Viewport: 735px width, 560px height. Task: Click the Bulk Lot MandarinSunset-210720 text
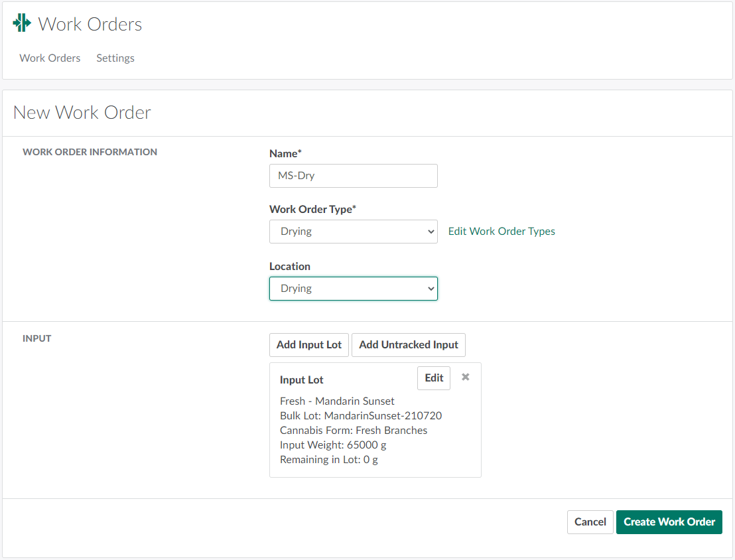361,416
